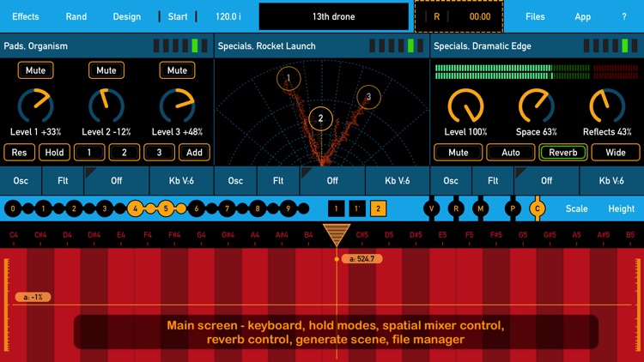
Task: Select scene button 1'
Action: pyautogui.click(x=357, y=208)
